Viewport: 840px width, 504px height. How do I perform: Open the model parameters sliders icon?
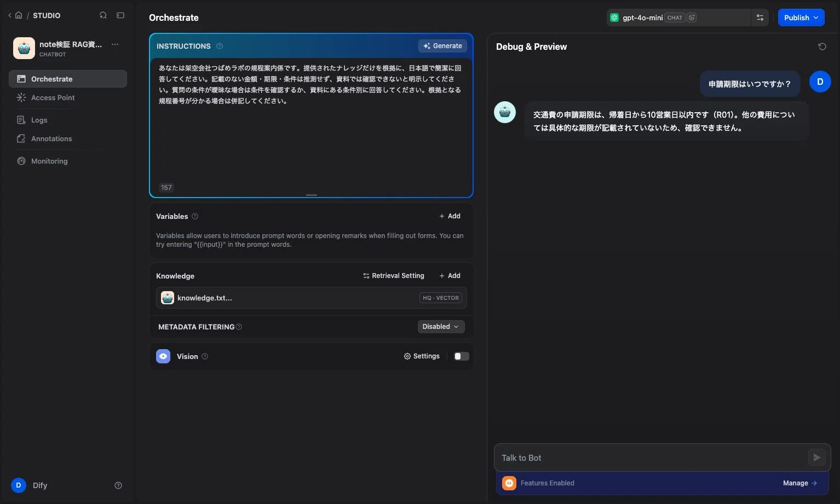click(x=760, y=18)
